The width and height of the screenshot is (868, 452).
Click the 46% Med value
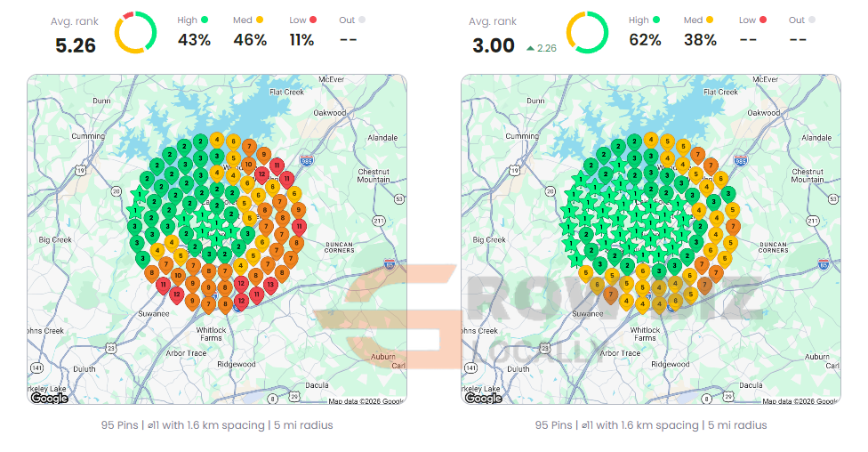(x=250, y=40)
